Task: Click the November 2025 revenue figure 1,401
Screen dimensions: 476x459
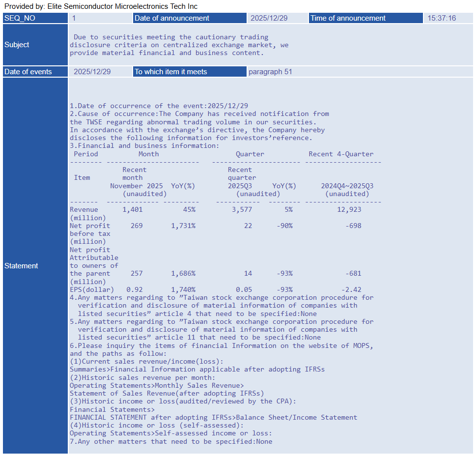Action: [132, 210]
